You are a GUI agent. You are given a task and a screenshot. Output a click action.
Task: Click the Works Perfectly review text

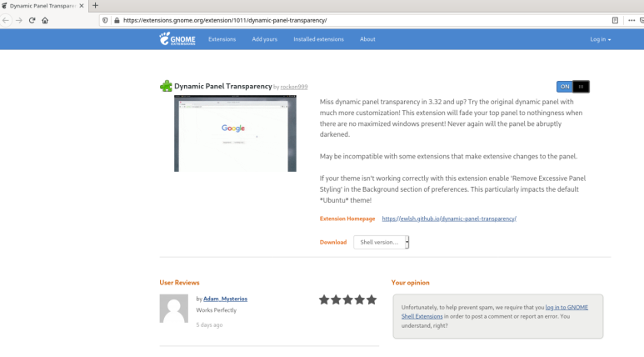coord(216,310)
